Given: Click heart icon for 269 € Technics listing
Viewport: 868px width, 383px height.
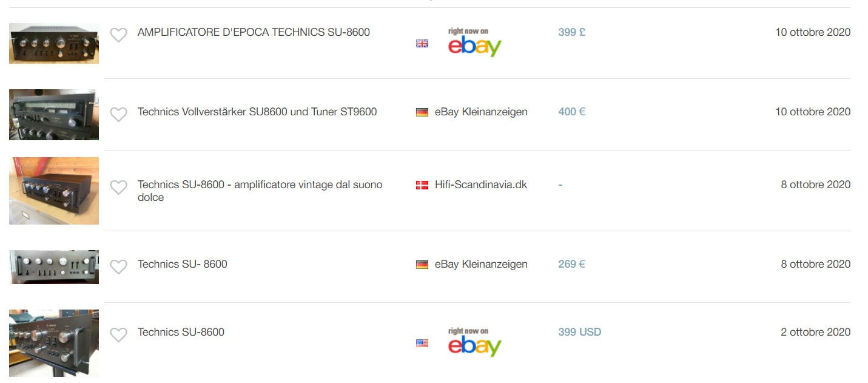Looking at the screenshot, I should point(118,266).
